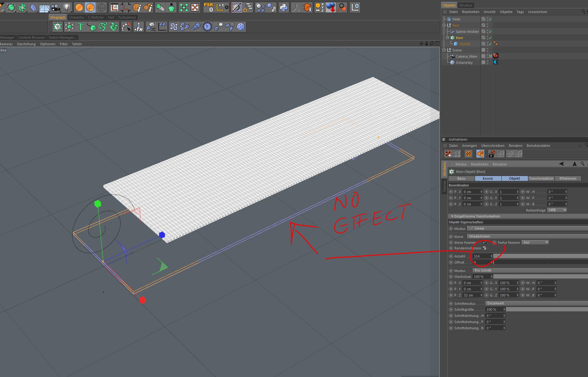
Task: Toggle the Klone fixieren checkbox
Action: pyautogui.click(x=485, y=242)
